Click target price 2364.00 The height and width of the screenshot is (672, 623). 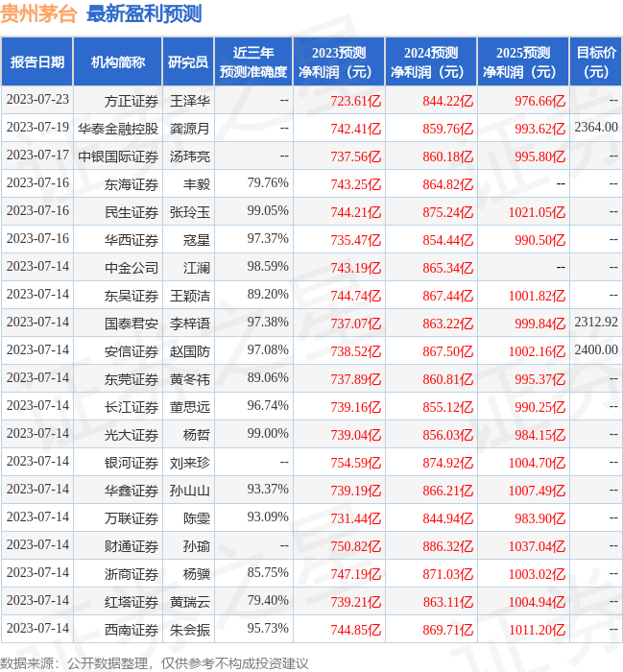click(596, 128)
